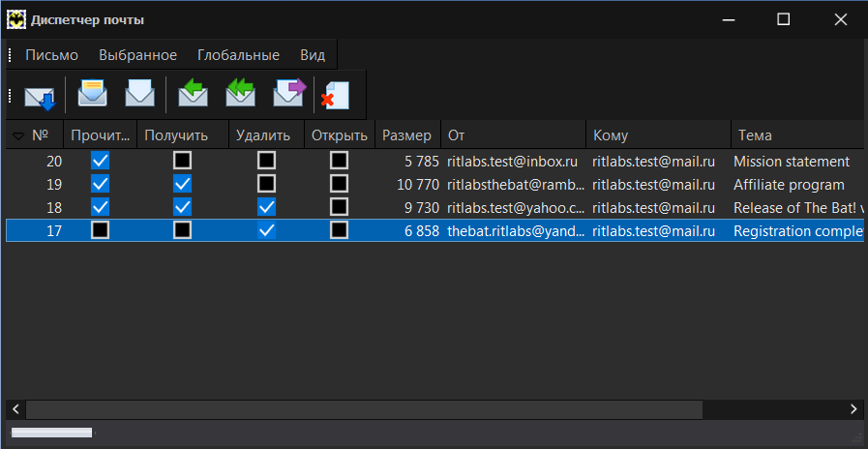
Task: Click the horizontal scrollbar right arrow
Action: click(x=853, y=409)
